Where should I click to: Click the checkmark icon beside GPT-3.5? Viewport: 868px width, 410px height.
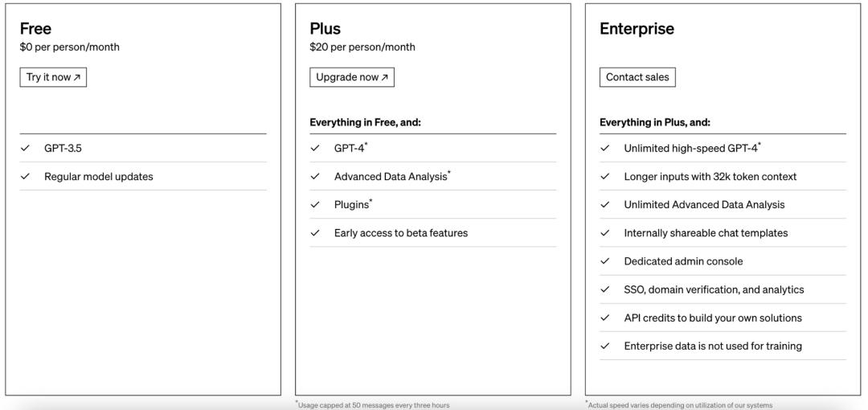click(26, 149)
